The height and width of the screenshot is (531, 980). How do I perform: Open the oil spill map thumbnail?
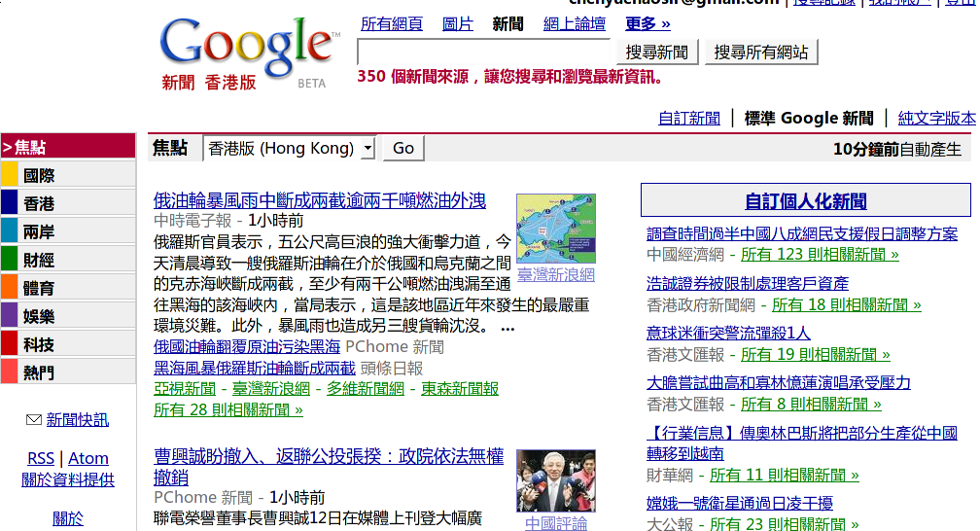[556, 229]
